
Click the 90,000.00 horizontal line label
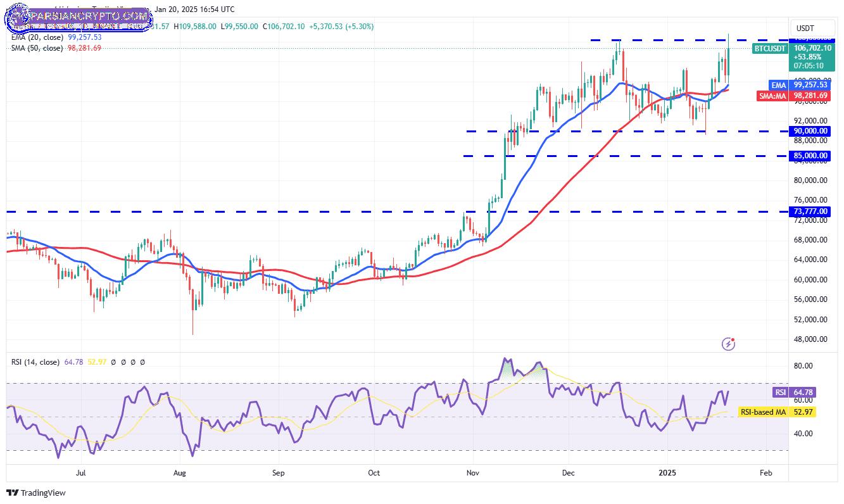pos(811,131)
